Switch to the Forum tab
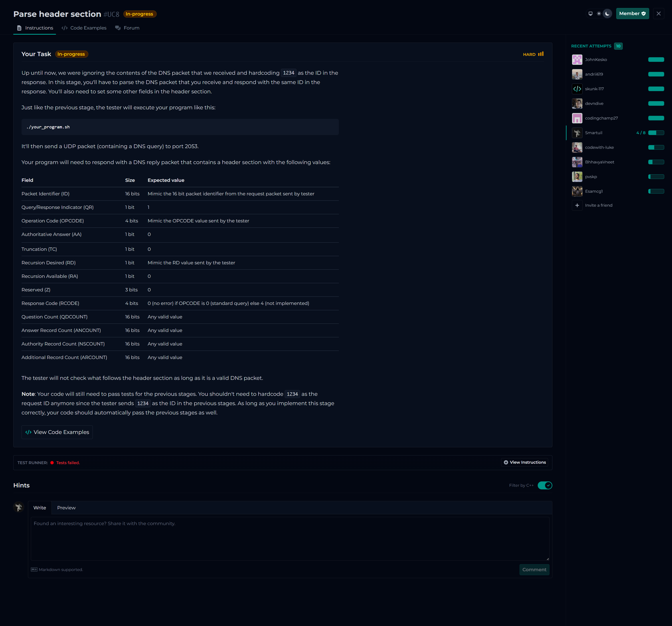This screenshot has width=672, height=626. (127, 28)
